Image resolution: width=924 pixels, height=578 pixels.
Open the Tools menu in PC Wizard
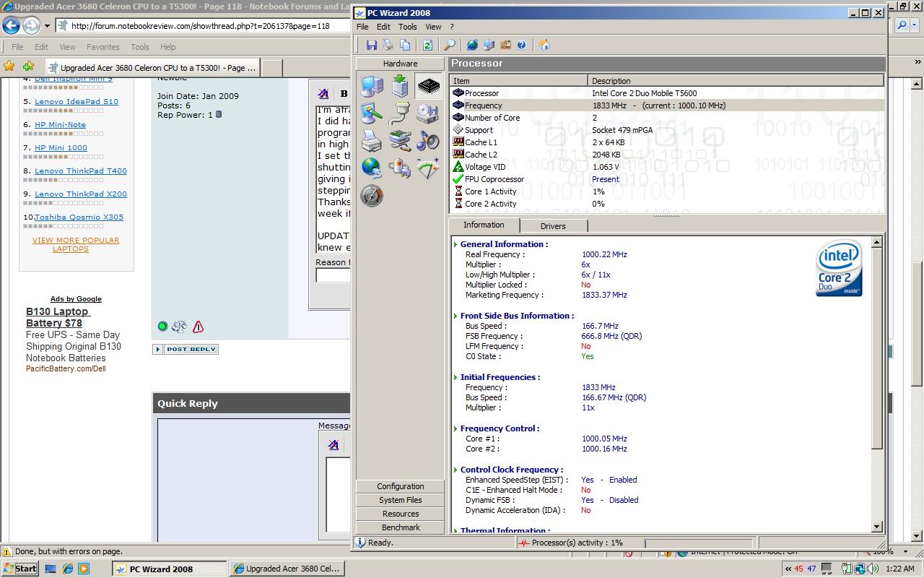coord(407,27)
